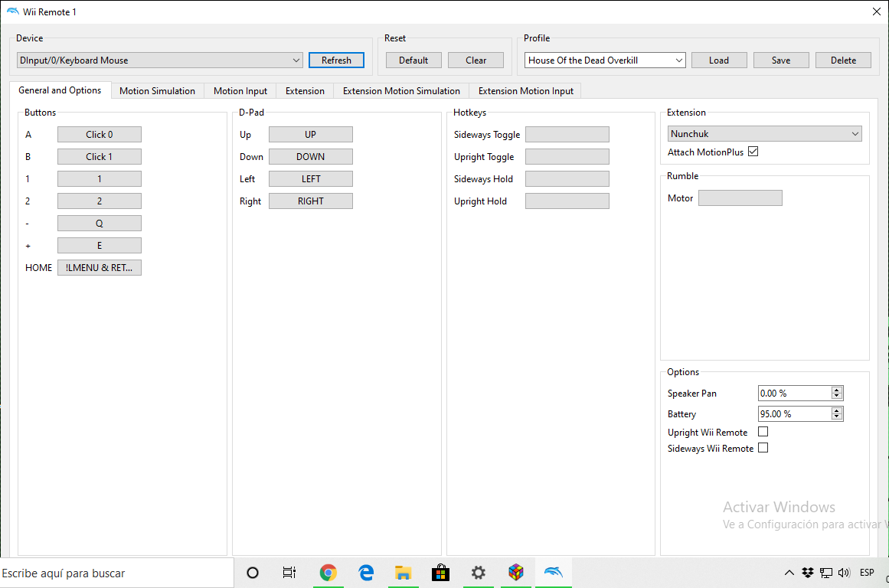Select the Dolphin emulator taskbar icon

pos(554,572)
